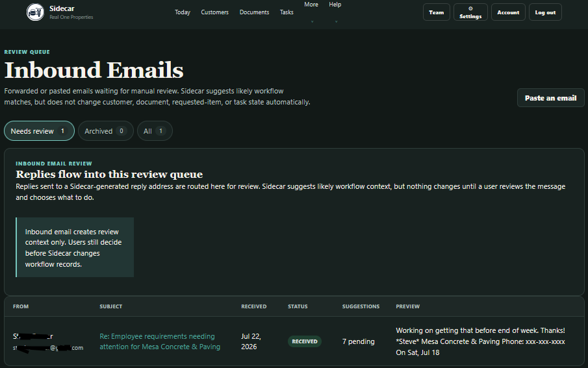The width and height of the screenshot is (588, 368).
Task: Click Paste an email button
Action: point(550,98)
